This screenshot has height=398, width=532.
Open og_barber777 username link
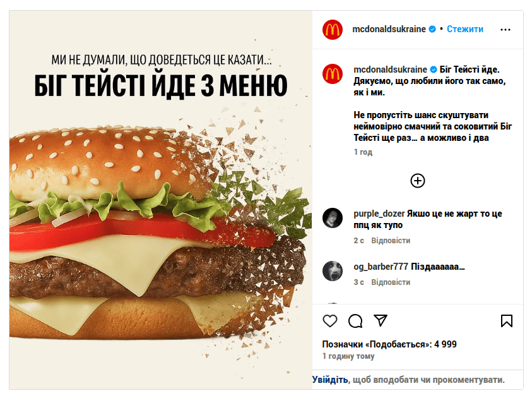[x=381, y=267]
